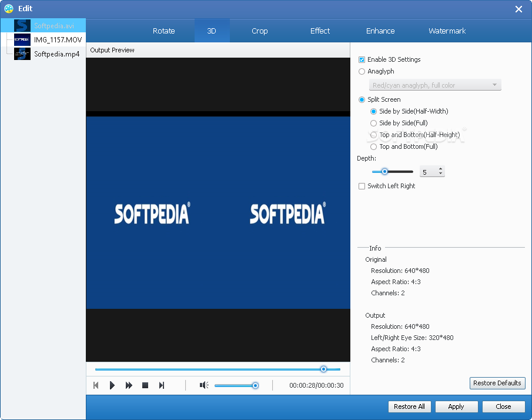Close the Edit window with X
Image resolution: width=532 pixels, height=420 pixels.
(x=518, y=9)
